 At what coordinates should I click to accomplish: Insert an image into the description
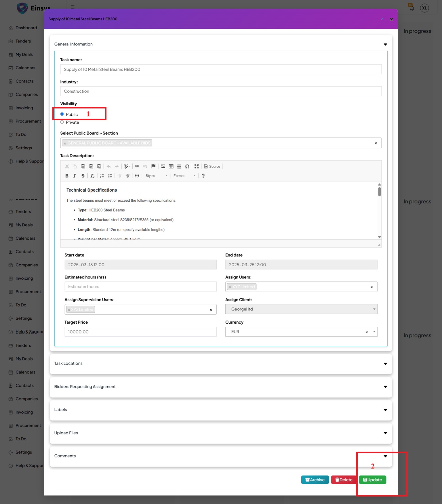click(163, 166)
